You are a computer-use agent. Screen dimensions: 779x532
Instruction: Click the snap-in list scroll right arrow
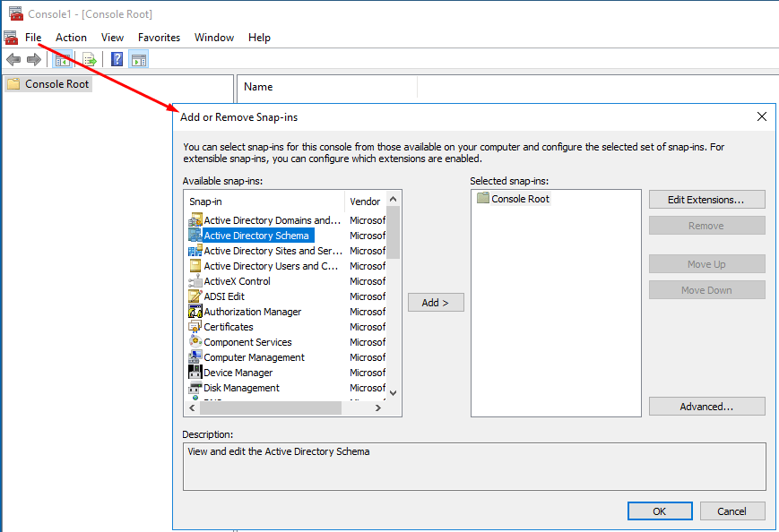[x=378, y=408]
